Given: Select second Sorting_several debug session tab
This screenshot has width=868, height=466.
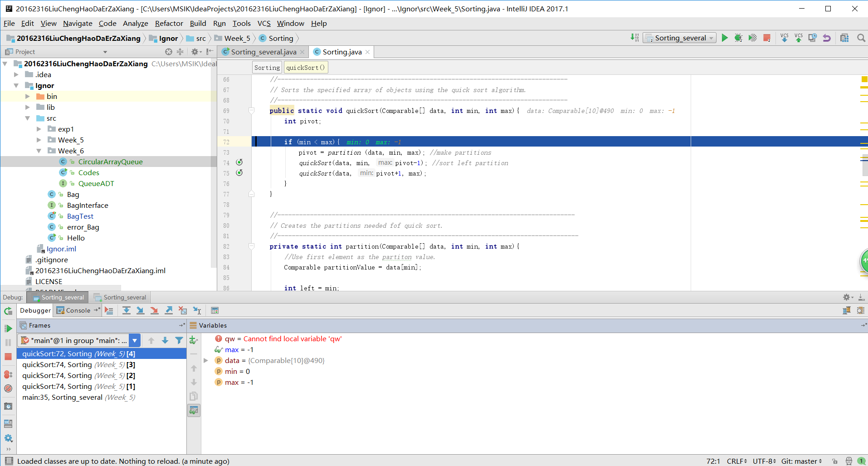Looking at the screenshot, I should 120,297.
